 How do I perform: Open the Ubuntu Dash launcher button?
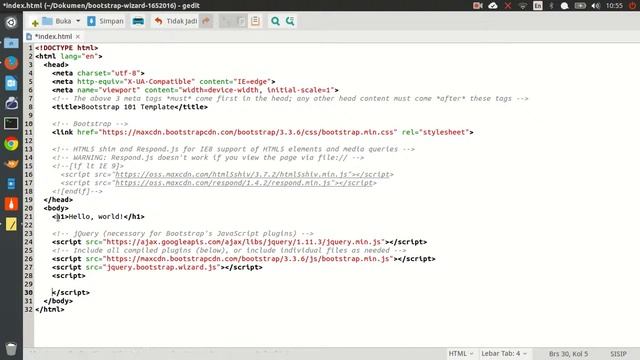pyautogui.click(x=11, y=22)
